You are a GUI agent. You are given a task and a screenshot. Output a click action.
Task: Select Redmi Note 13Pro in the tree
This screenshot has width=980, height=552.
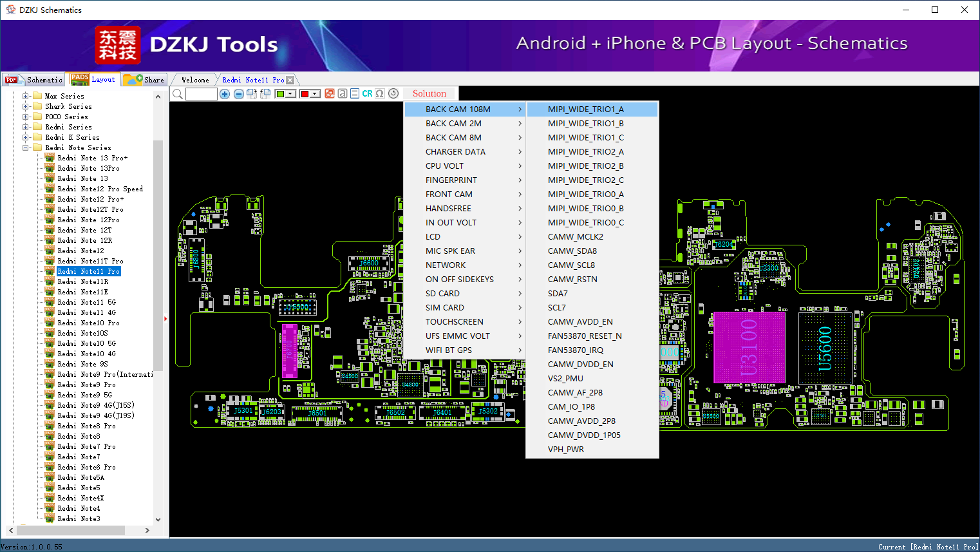[88, 168]
